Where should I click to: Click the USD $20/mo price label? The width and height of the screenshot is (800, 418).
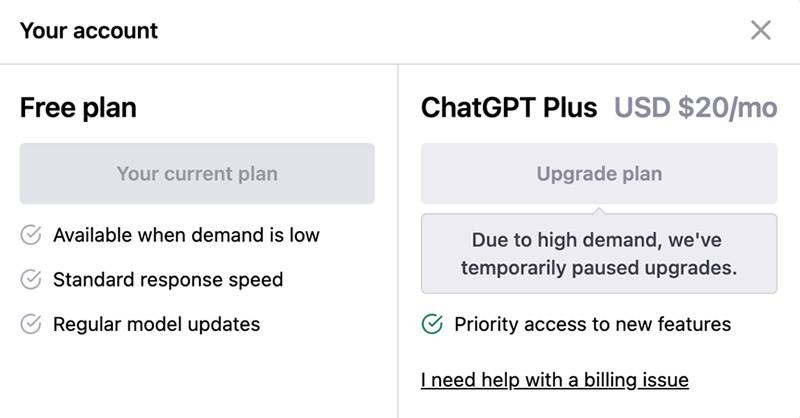pyautogui.click(x=695, y=108)
